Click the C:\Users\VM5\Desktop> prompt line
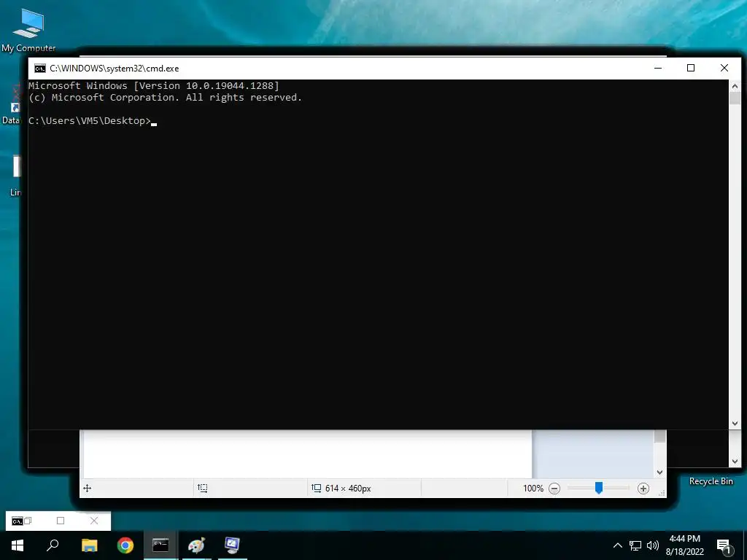 coord(93,121)
